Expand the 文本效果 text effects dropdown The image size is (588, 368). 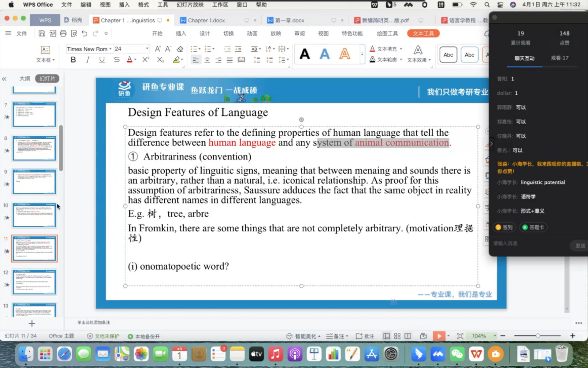click(x=430, y=60)
